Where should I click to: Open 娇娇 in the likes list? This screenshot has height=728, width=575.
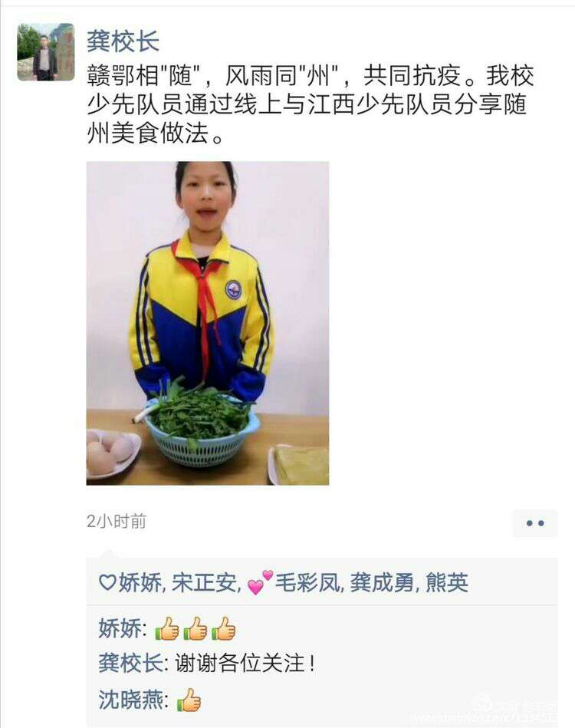(x=140, y=582)
